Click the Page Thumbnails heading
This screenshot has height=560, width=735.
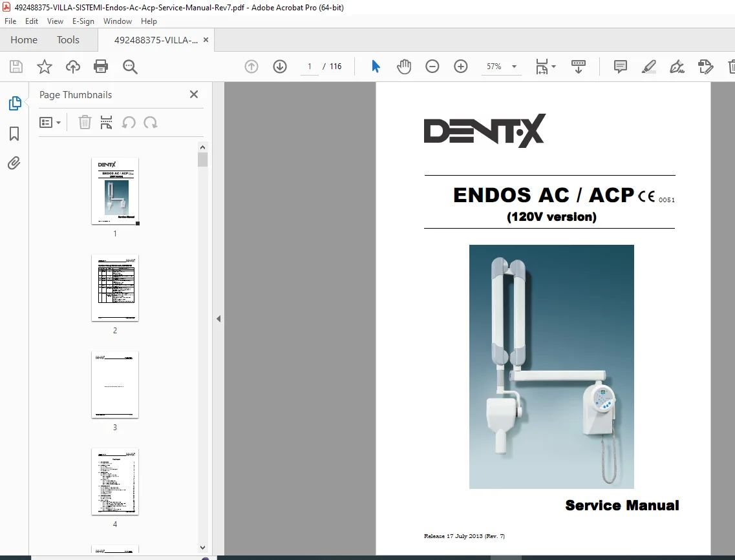pos(76,94)
